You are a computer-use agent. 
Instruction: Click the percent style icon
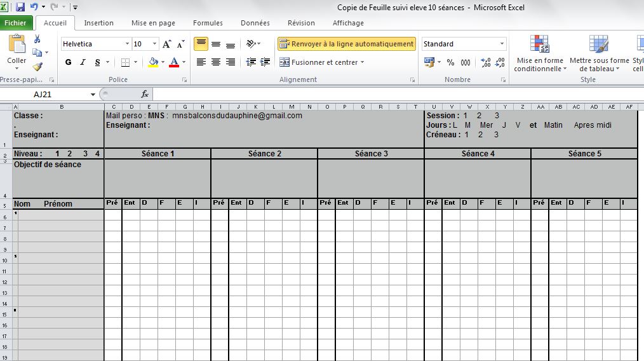[x=450, y=62]
